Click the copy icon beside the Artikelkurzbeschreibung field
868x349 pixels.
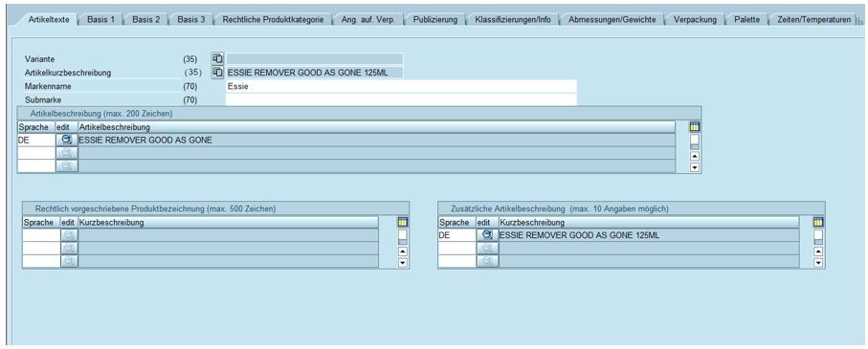point(218,72)
